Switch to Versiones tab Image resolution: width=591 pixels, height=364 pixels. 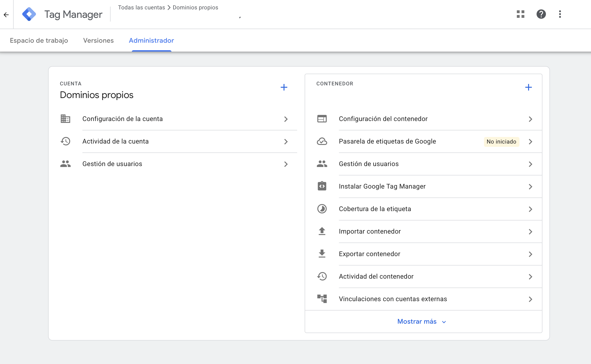[98, 40]
